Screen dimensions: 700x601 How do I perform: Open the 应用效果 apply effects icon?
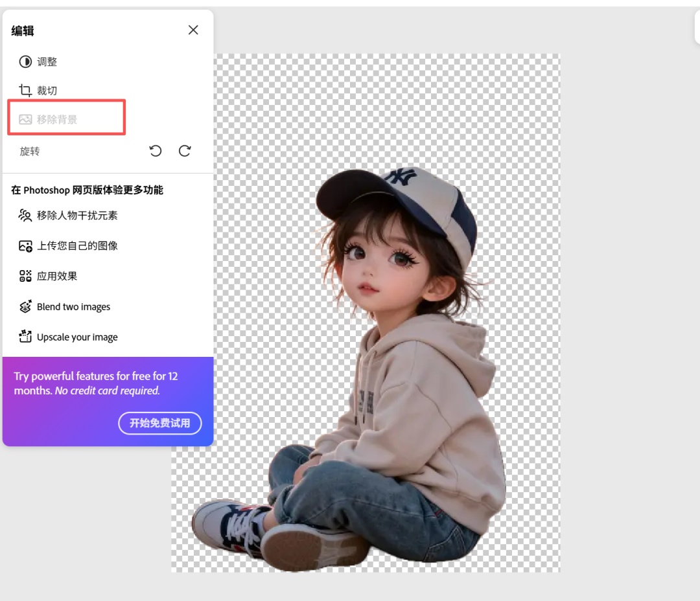[25, 276]
